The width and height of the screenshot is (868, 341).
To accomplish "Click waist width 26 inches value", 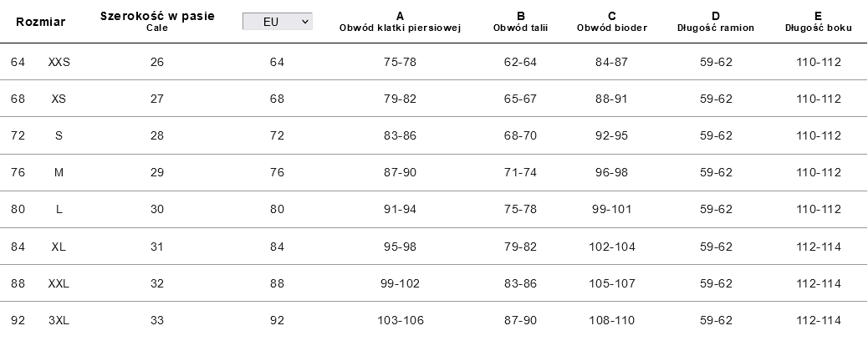I will pos(157,62).
